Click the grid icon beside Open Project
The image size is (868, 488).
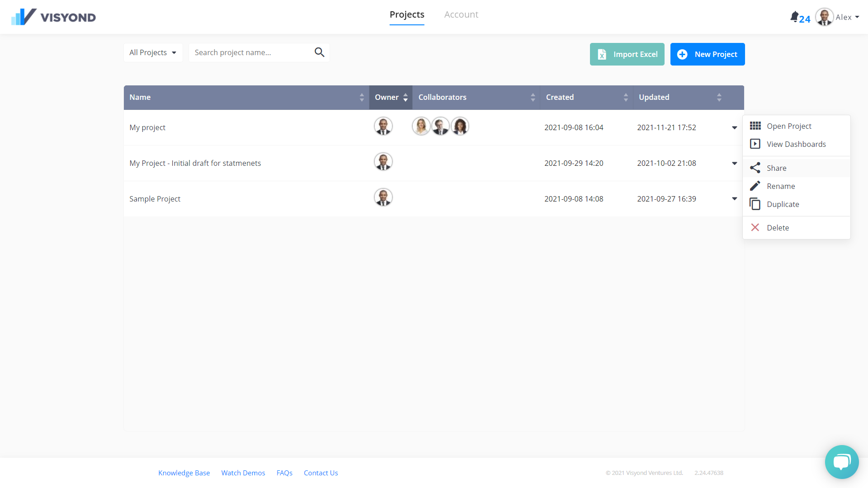tap(755, 126)
